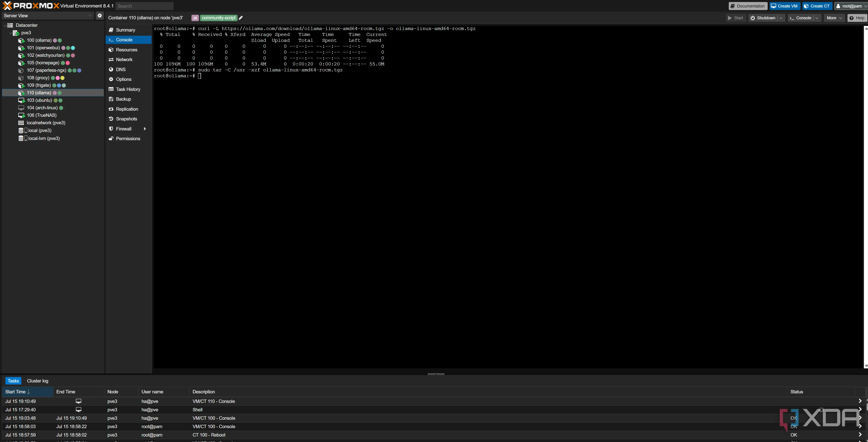
Task: Open the Replication section
Action: (127, 109)
